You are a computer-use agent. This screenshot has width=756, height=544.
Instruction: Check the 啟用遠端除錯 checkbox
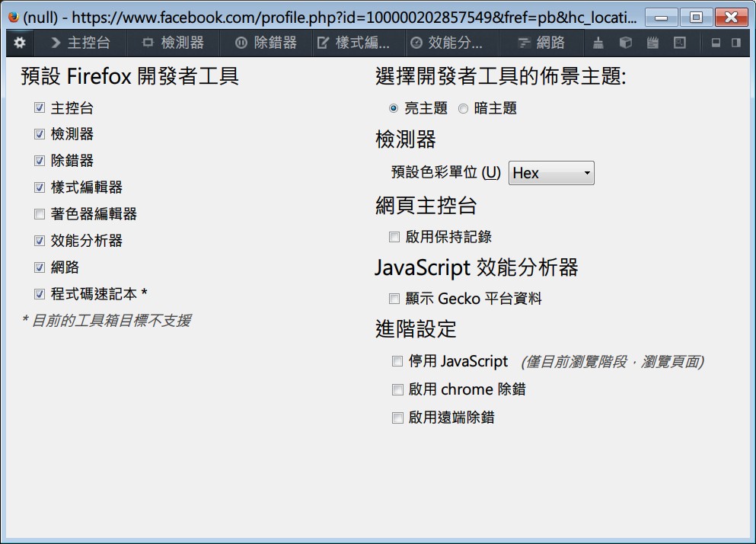[x=397, y=418]
